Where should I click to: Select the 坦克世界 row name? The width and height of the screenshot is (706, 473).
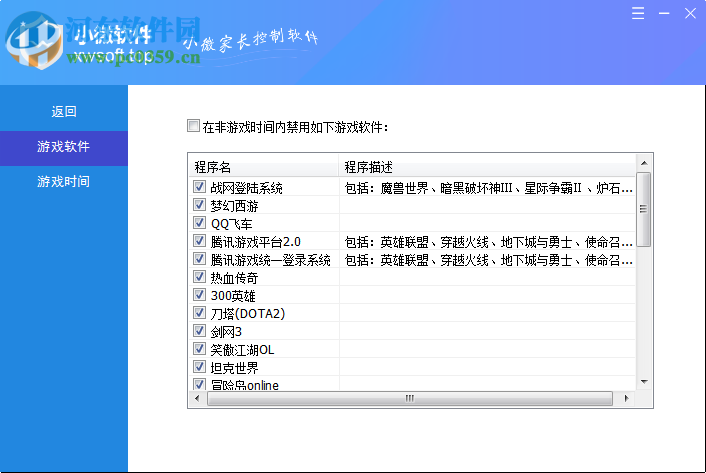pyautogui.click(x=234, y=368)
